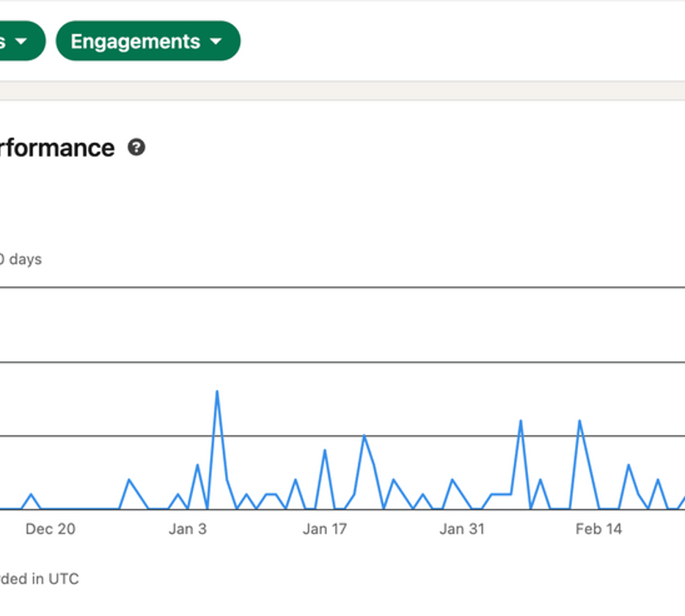Select the peak between Jan 17 and Jan 31

[x=364, y=436]
